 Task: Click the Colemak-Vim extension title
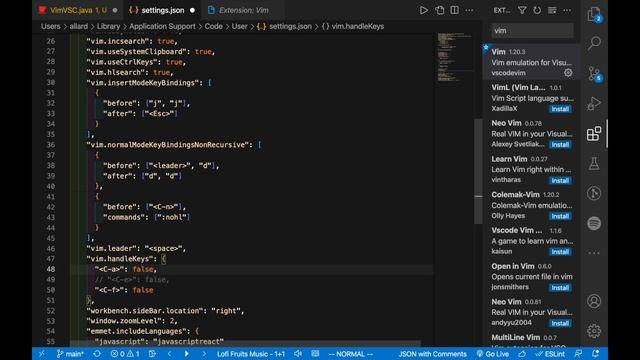(515, 195)
